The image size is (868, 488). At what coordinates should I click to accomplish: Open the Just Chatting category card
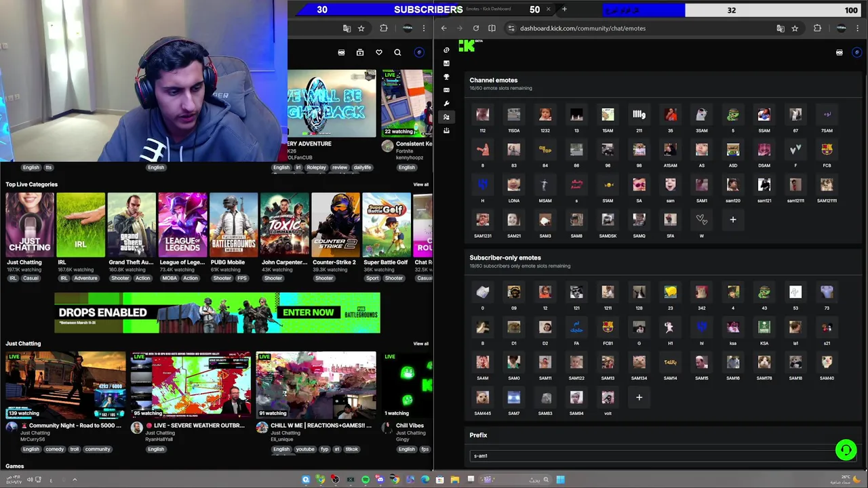[x=29, y=226]
